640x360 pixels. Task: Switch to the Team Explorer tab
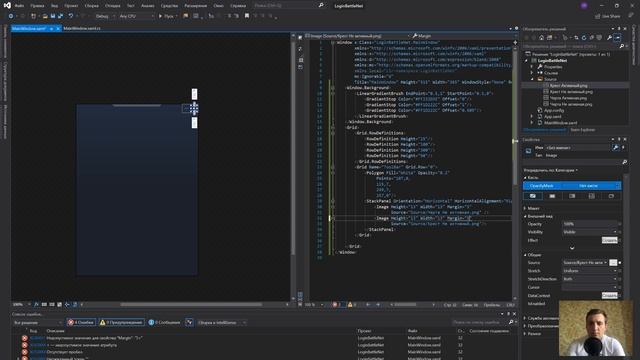pos(582,130)
